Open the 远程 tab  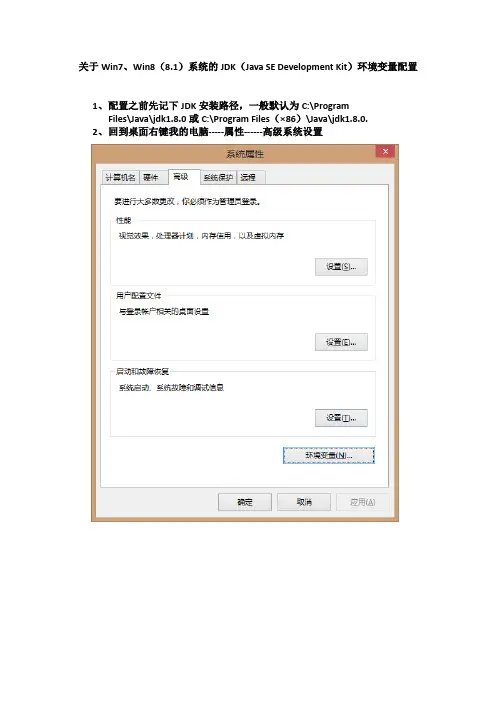pyautogui.click(x=248, y=177)
